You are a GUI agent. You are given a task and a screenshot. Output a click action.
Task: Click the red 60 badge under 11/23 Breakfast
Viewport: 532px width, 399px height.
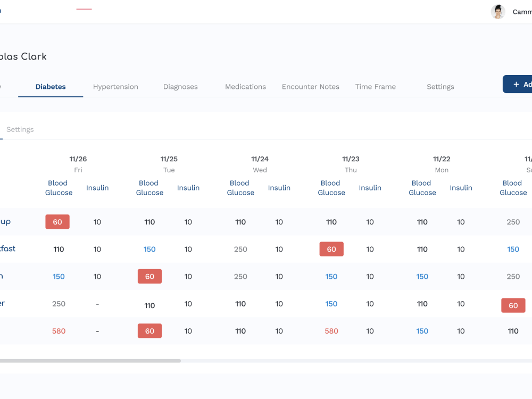point(331,249)
